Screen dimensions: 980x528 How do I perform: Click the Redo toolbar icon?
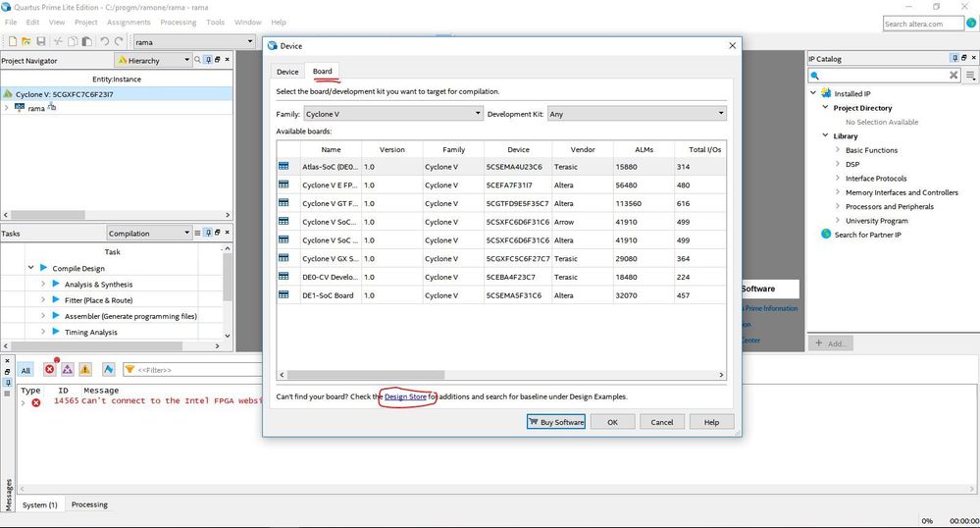click(118, 41)
